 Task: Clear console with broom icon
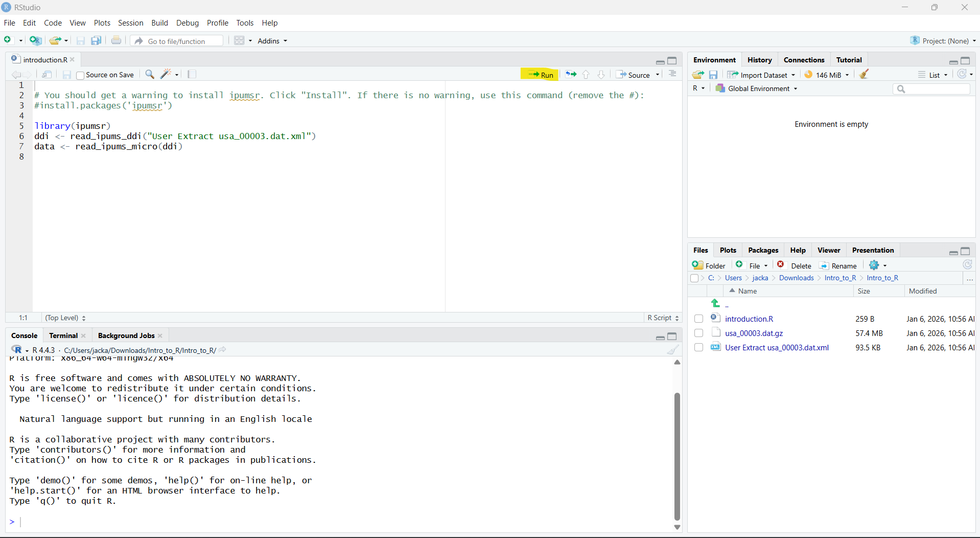(673, 350)
